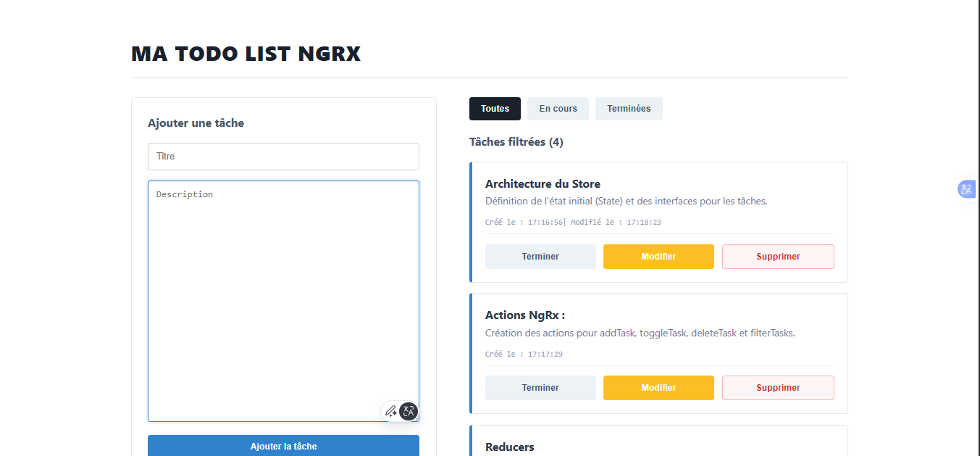Click description starting Création des actions
The height and width of the screenshot is (456, 980).
coord(640,333)
